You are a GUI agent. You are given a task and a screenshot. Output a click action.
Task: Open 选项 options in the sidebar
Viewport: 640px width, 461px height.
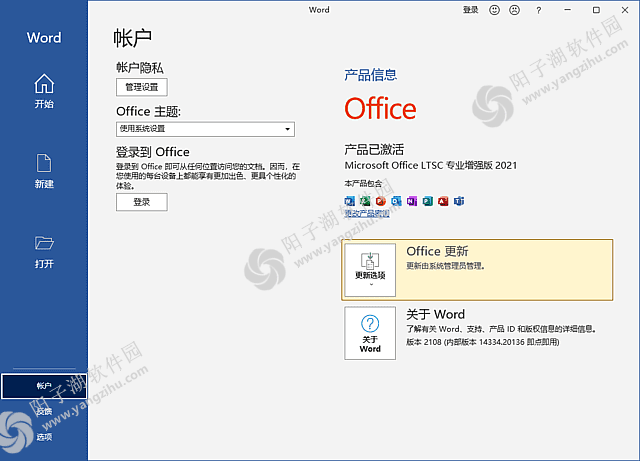coord(44,437)
